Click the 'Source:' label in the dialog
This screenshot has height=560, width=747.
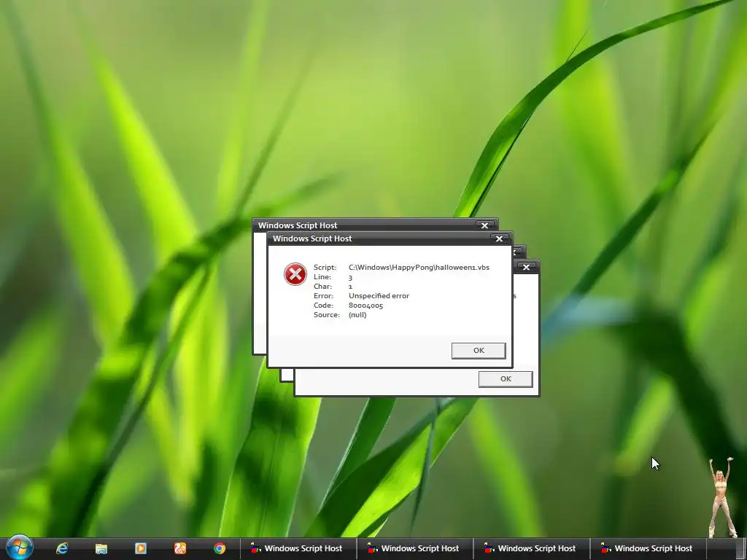[x=326, y=315]
